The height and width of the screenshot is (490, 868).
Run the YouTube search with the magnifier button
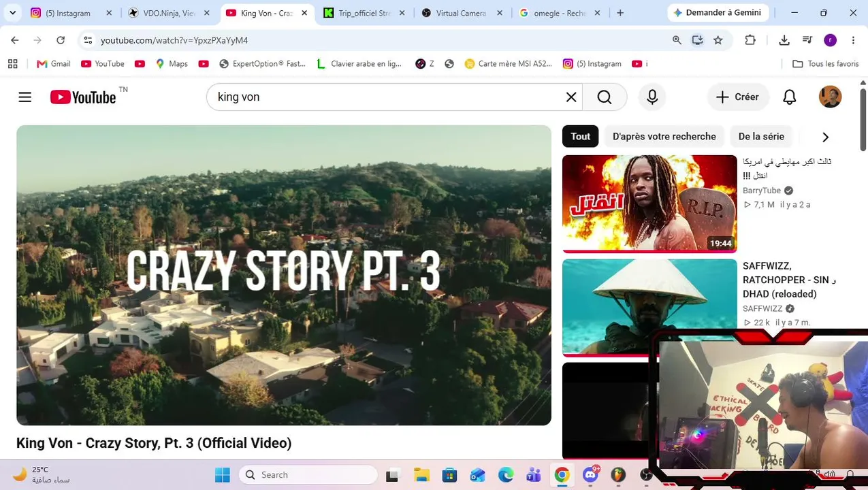point(605,97)
